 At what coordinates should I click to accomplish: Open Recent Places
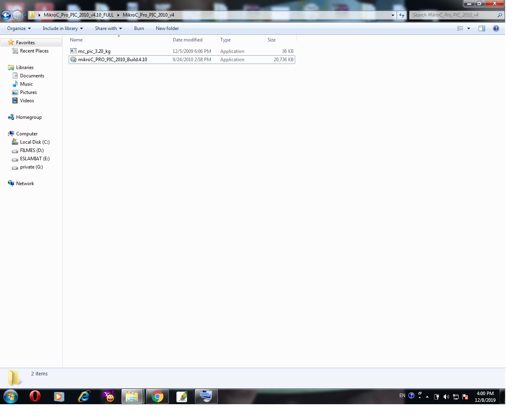coord(34,51)
